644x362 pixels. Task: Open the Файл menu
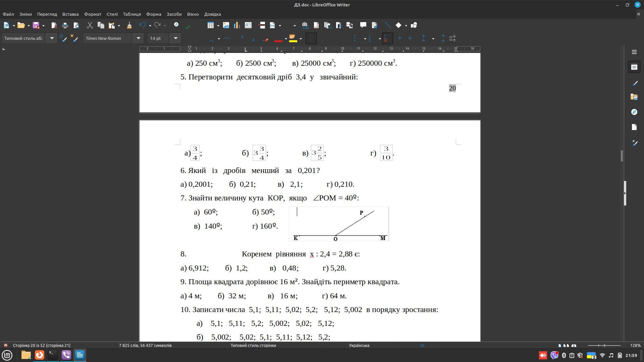pos(9,14)
